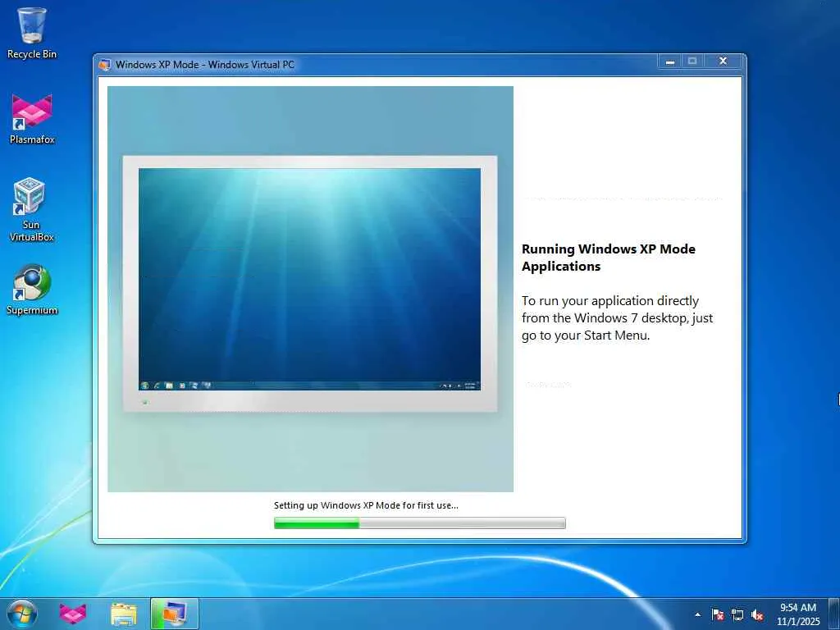Click the 'Windows XP Mode - Windows Virtual PC' title
840x630 pixels.
pyautogui.click(x=204, y=65)
